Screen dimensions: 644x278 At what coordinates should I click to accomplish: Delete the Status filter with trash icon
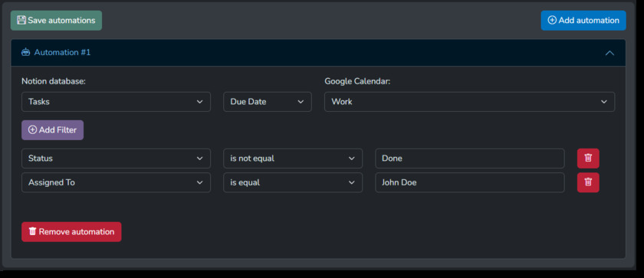(588, 159)
